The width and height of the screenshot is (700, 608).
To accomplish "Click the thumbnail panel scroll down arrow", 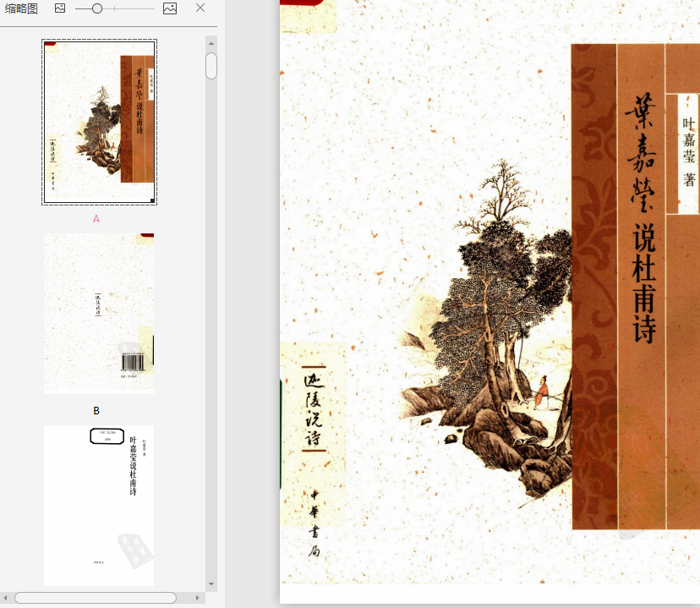I will 211,583.
